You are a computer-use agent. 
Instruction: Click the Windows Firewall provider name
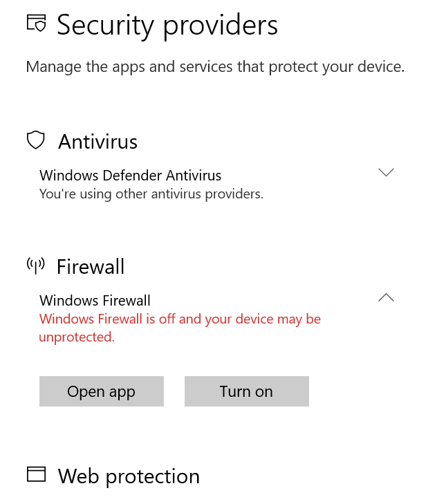point(95,301)
